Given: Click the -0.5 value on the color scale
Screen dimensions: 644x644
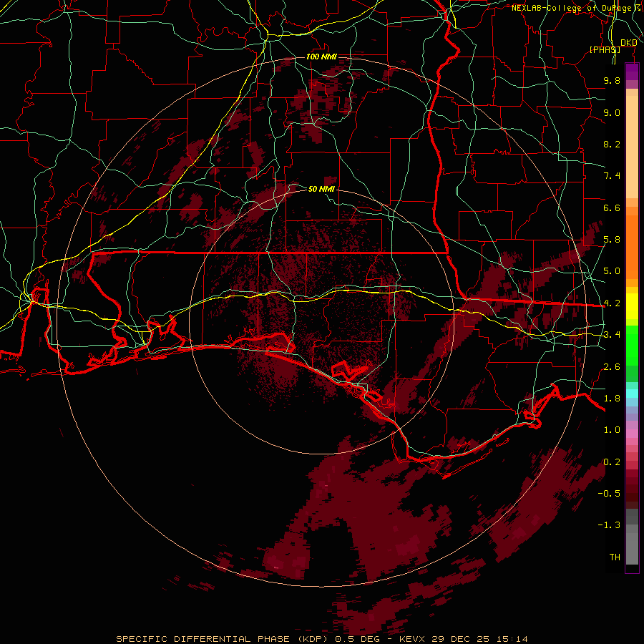Looking at the screenshot, I should tap(609, 494).
